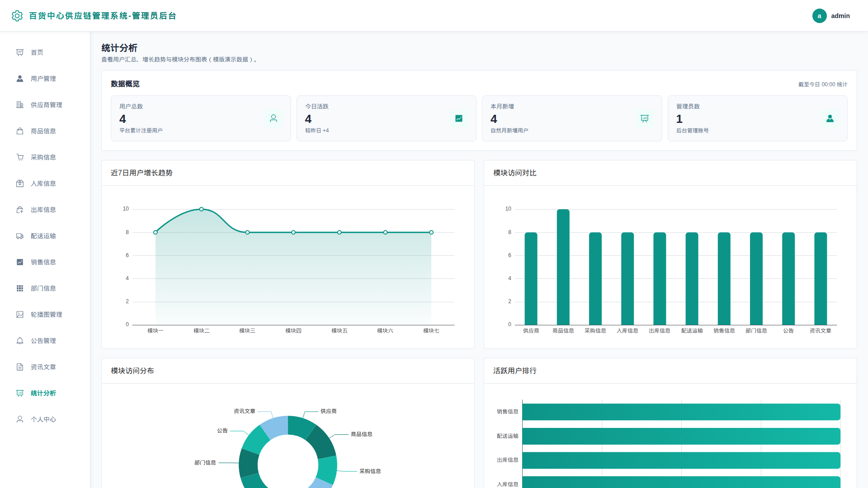Click the person icon on the 管理员数 card
The width and height of the screenshot is (868, 488).
830,118
